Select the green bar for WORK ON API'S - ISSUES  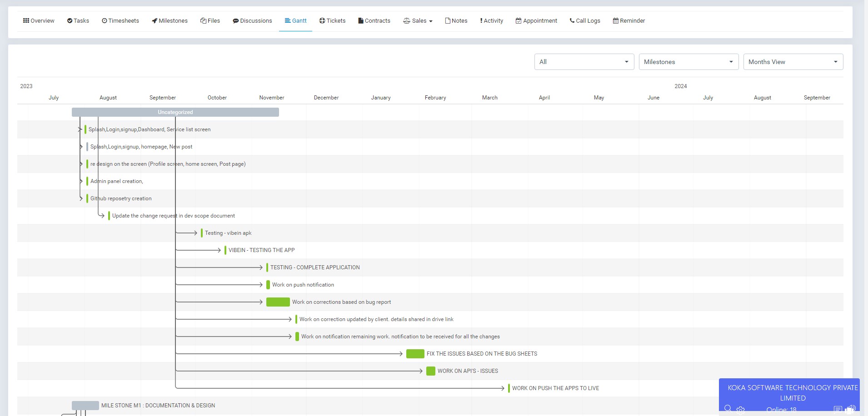(x=431, y=371)
